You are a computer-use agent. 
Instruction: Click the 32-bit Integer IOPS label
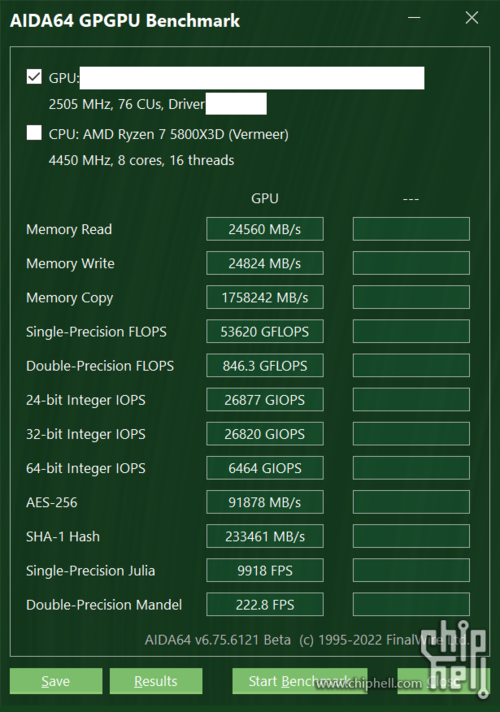(x=86, y=434)
